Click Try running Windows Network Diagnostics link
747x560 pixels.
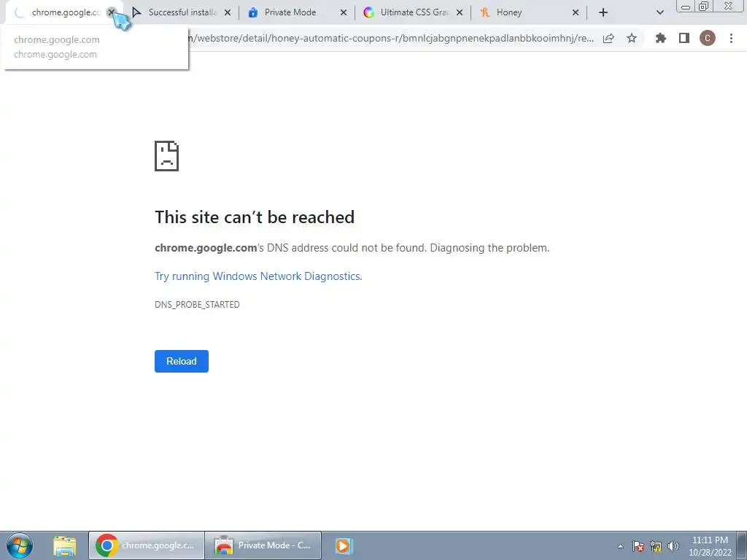pos(258,276)
